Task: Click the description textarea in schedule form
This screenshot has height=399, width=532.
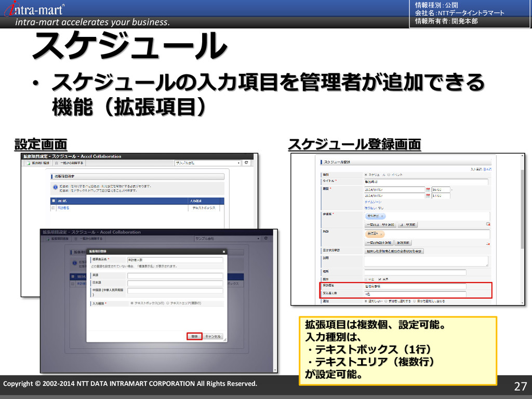Action: tap(426, 261)
